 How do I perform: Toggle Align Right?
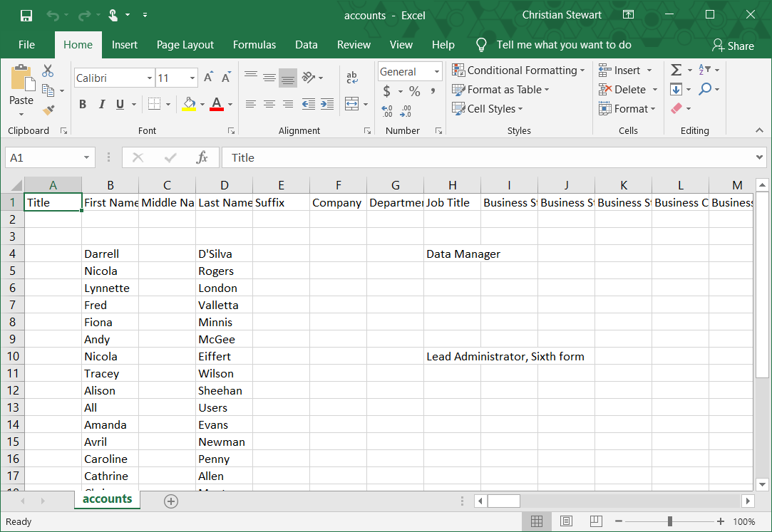coord(288,104)
